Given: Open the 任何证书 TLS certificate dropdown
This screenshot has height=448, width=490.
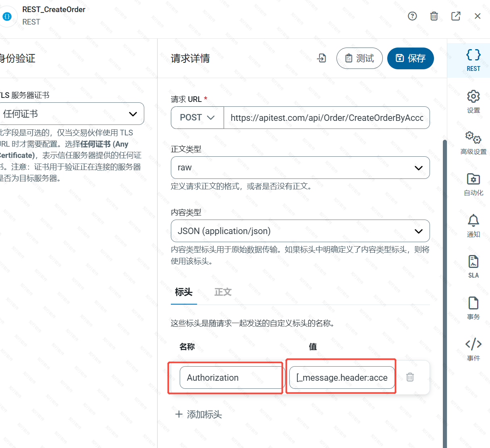Looking at the screenshot, I should [x=71, y=114].
